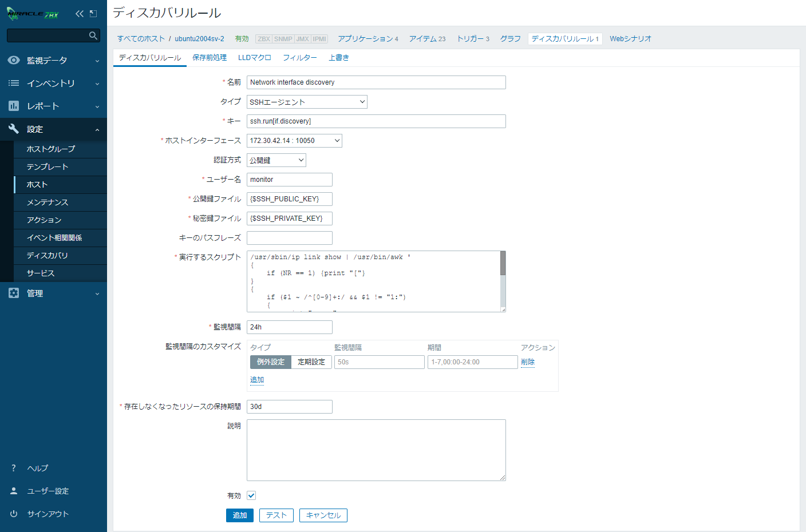Toggle the 有効 checkbox

point(251,495)
